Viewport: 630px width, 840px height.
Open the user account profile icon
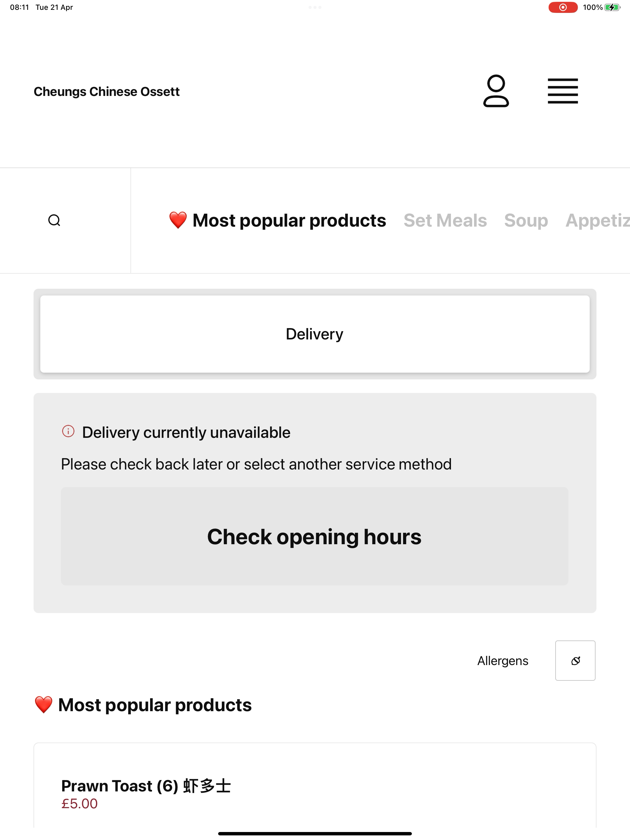(x=496, y=91)
